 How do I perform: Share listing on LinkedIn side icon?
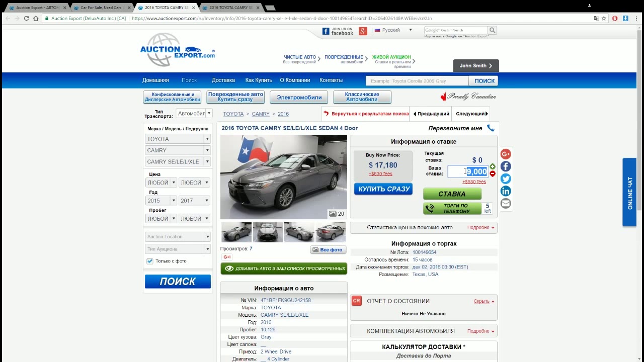[x=506, y=191]
